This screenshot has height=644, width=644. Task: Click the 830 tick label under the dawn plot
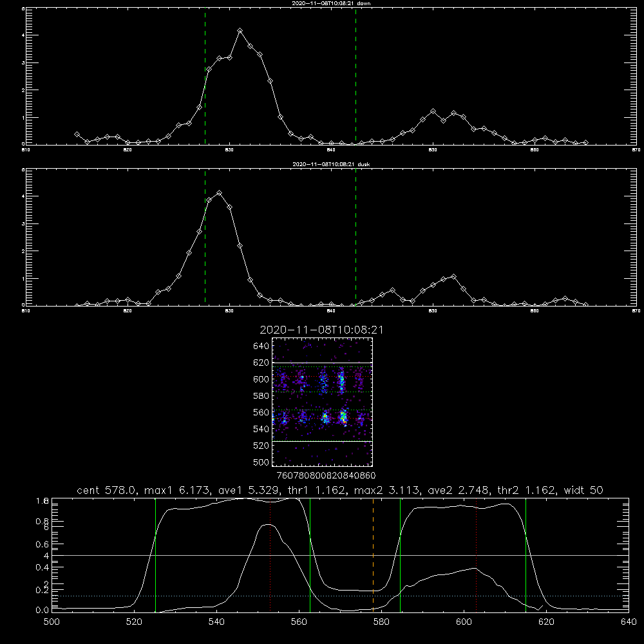point(229,150)
